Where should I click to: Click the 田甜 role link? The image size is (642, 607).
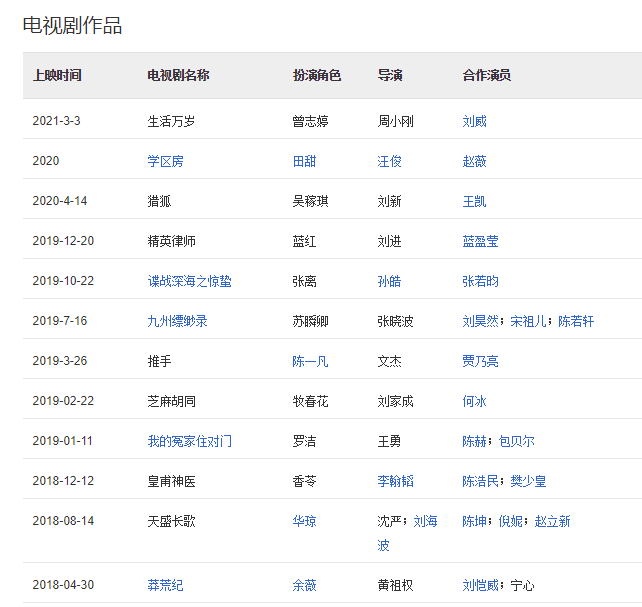click(x=304, y=161)
